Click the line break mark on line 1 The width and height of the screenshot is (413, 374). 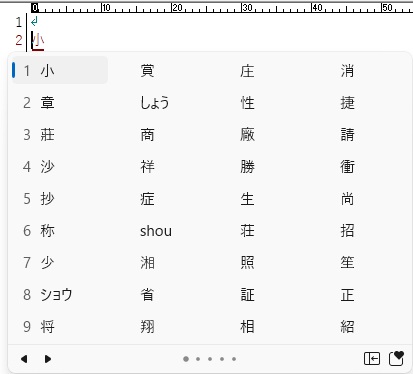[34, 22]
